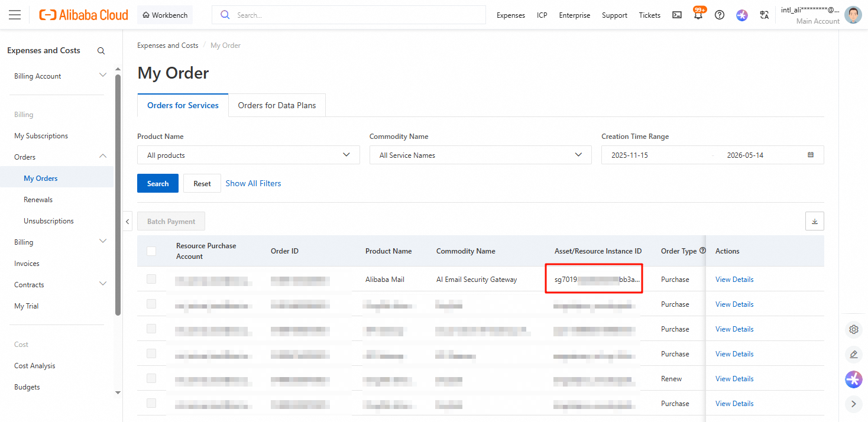This screenshot has width=868, height=422.
Task: Tick the select-all header checkbox
Action: pos(151,251)
